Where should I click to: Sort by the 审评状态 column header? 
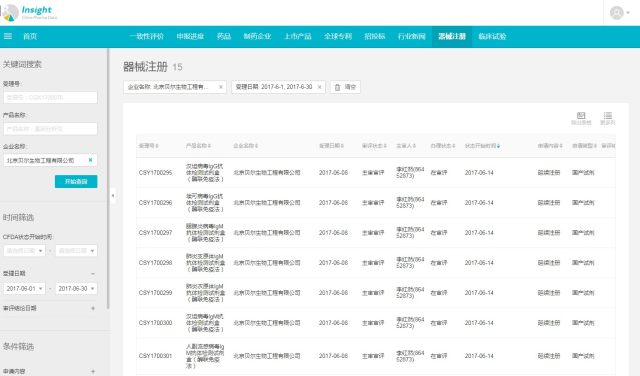pos(374,146)
